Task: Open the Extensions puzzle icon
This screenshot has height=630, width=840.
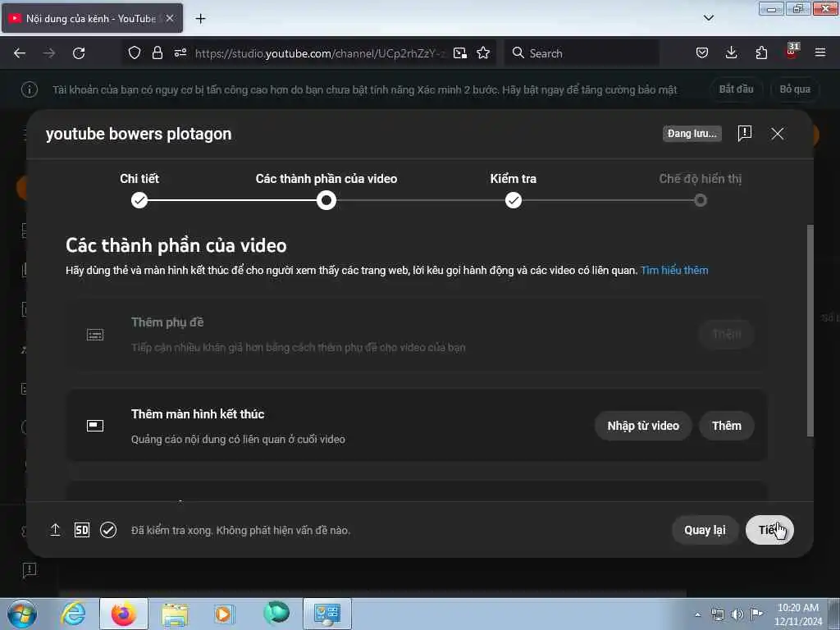Action: tap(761, 52)
